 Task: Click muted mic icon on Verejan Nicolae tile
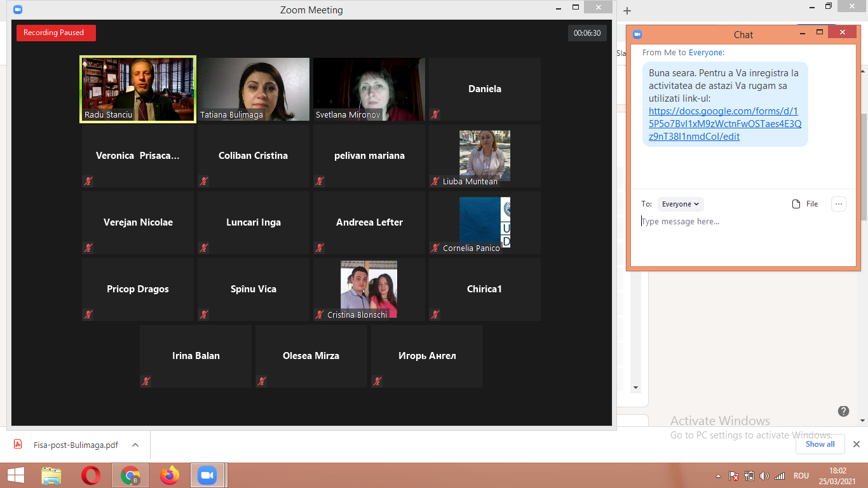pos(88,248)
